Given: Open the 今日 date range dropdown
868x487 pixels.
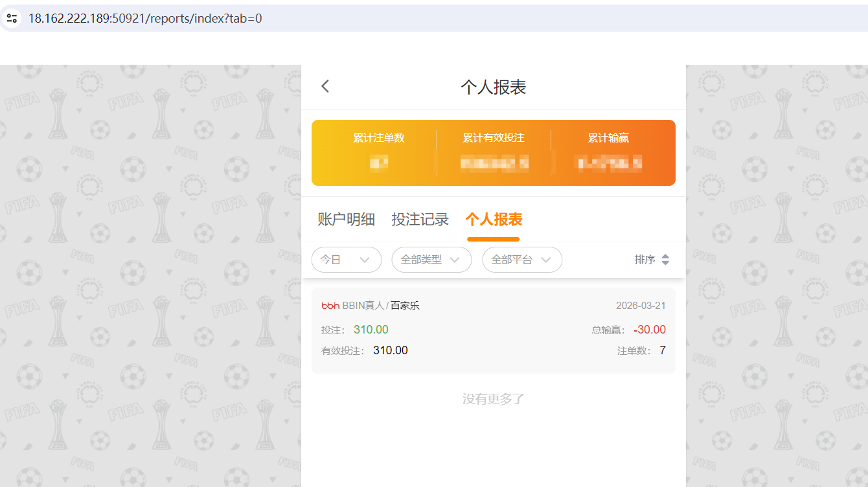Looking at the screenshot, I should click(347, 259).
